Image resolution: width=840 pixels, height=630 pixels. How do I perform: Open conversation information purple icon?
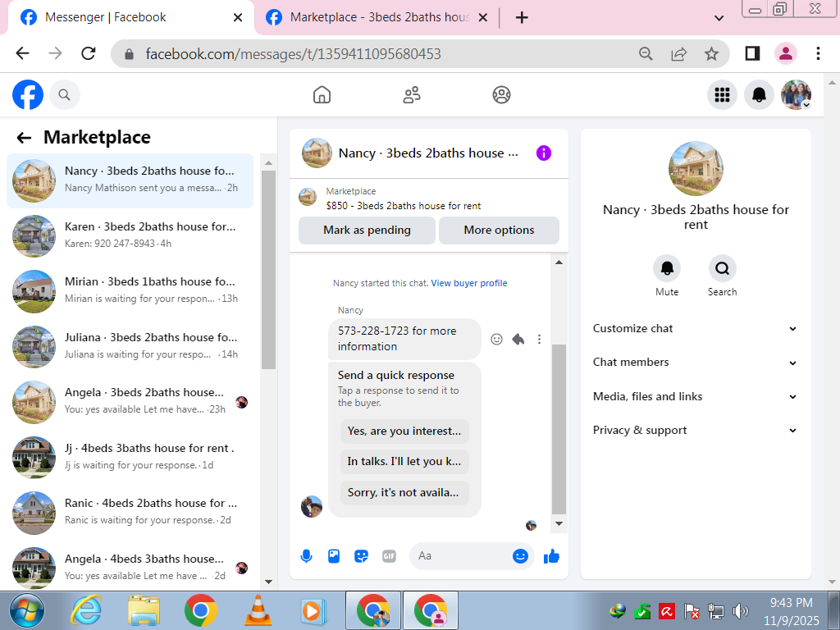pos(543,153)
